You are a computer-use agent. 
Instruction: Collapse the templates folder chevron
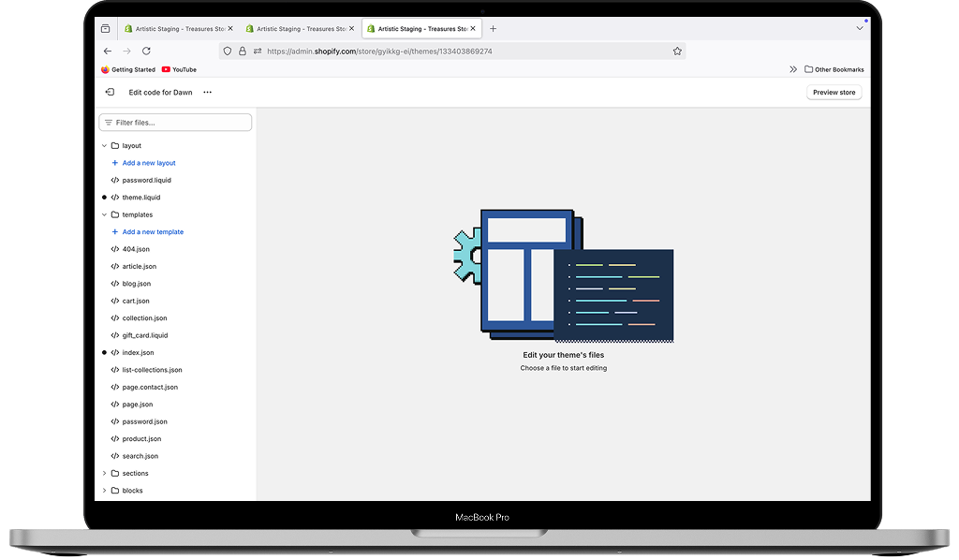[104, 214]
